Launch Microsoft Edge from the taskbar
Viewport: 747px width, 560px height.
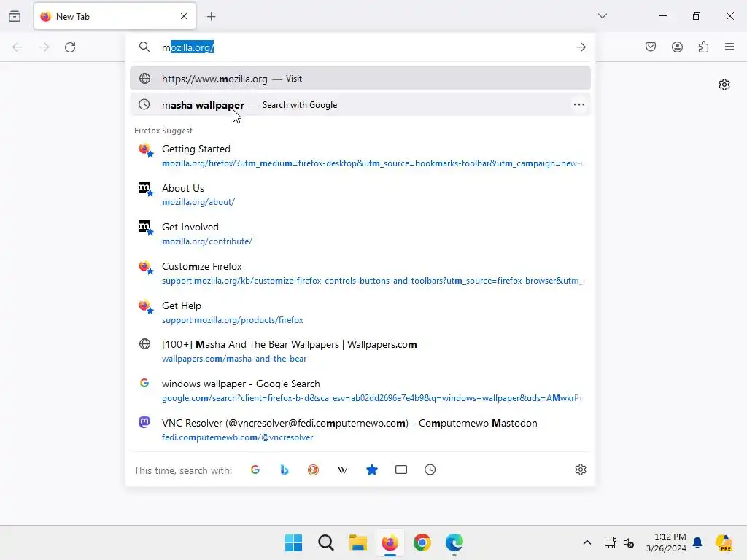(454, 542)
